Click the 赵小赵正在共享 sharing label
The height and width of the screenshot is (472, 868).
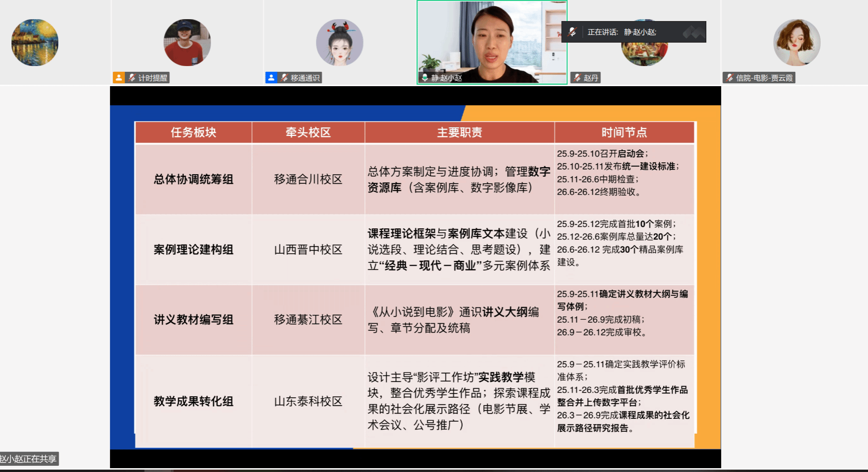click(29, 459)
